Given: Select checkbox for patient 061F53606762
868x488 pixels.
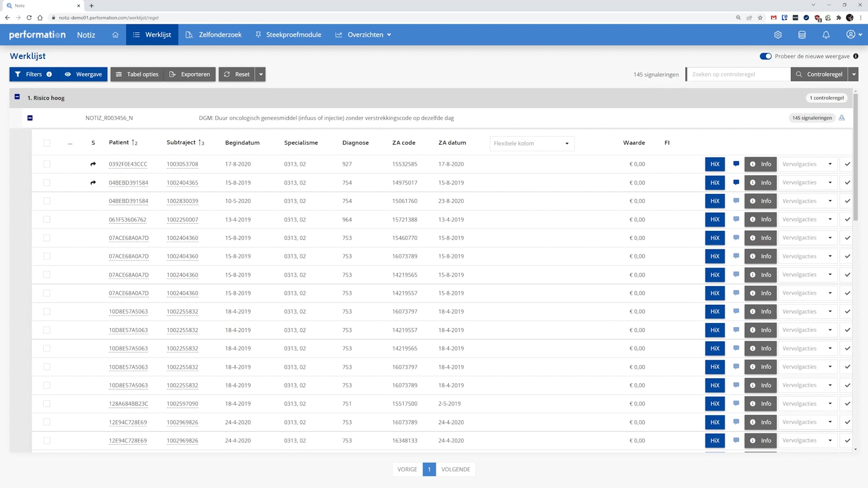Looking at the screenshot, I should pos(47,219).
